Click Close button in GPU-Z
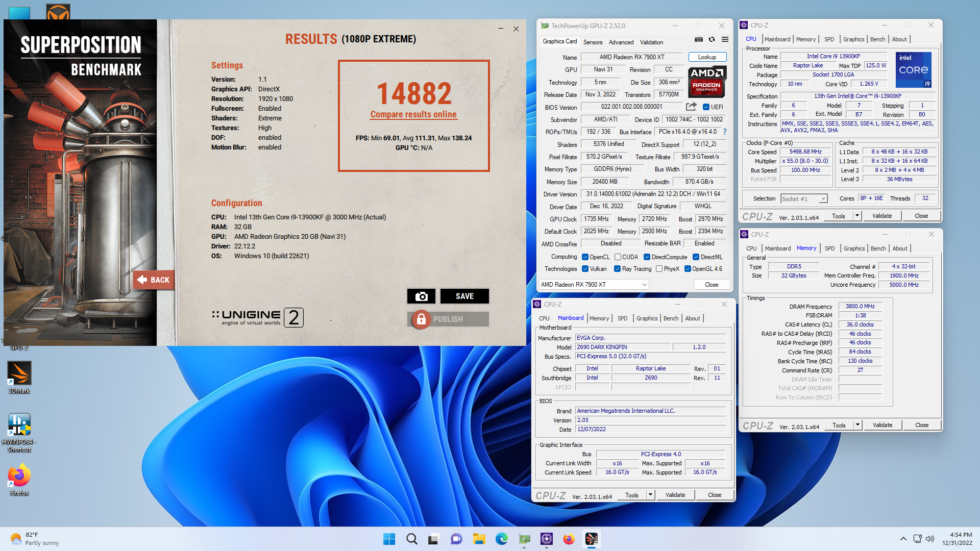 712,285
